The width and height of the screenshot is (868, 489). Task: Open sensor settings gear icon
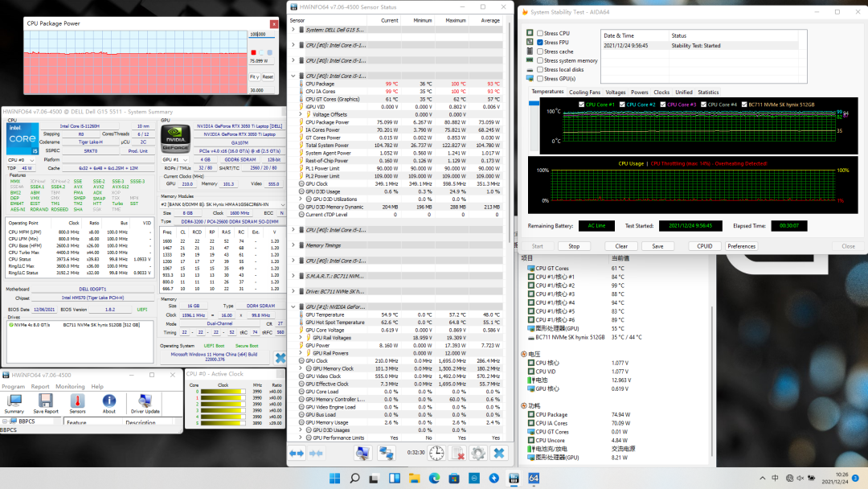[478, 453]
